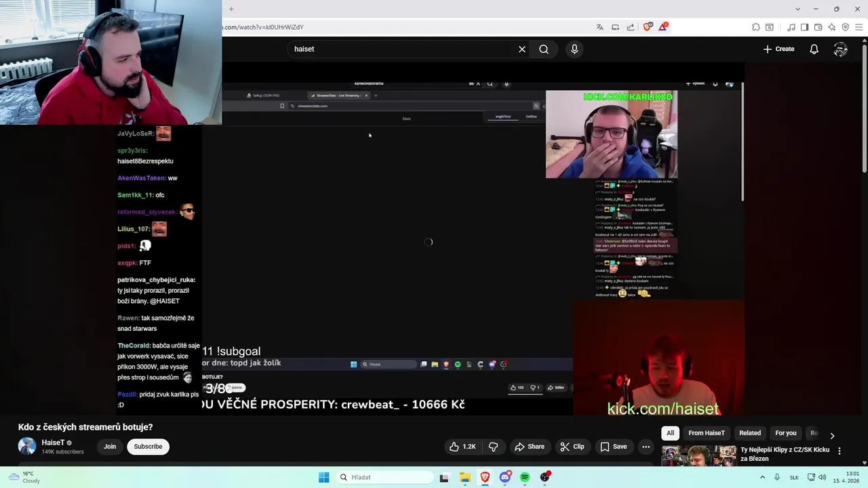
Task: Open the Brave VPN shield icon
Action: 845,27
